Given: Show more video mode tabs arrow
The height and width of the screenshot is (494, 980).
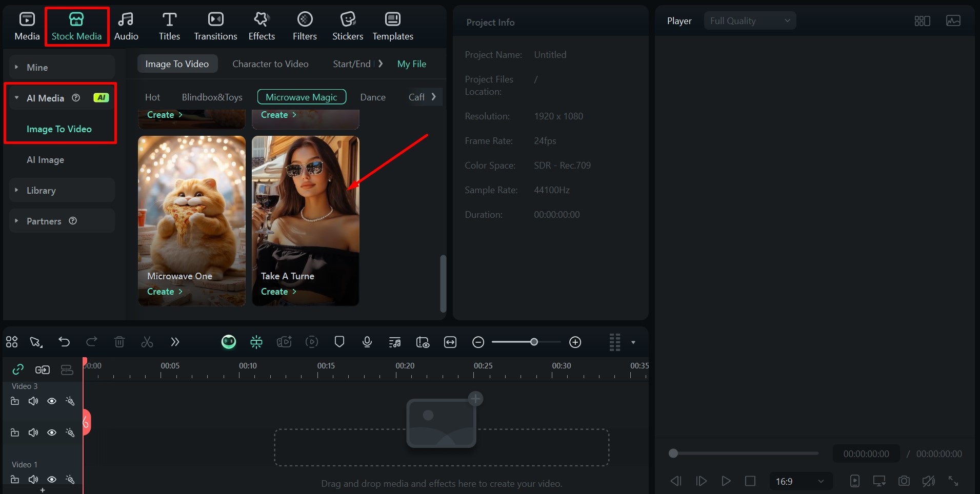Looking at the screenshot, I should pos(381,64).
